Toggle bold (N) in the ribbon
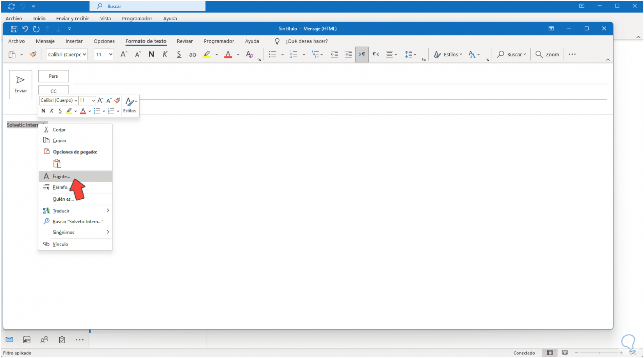 click(151, 54)
